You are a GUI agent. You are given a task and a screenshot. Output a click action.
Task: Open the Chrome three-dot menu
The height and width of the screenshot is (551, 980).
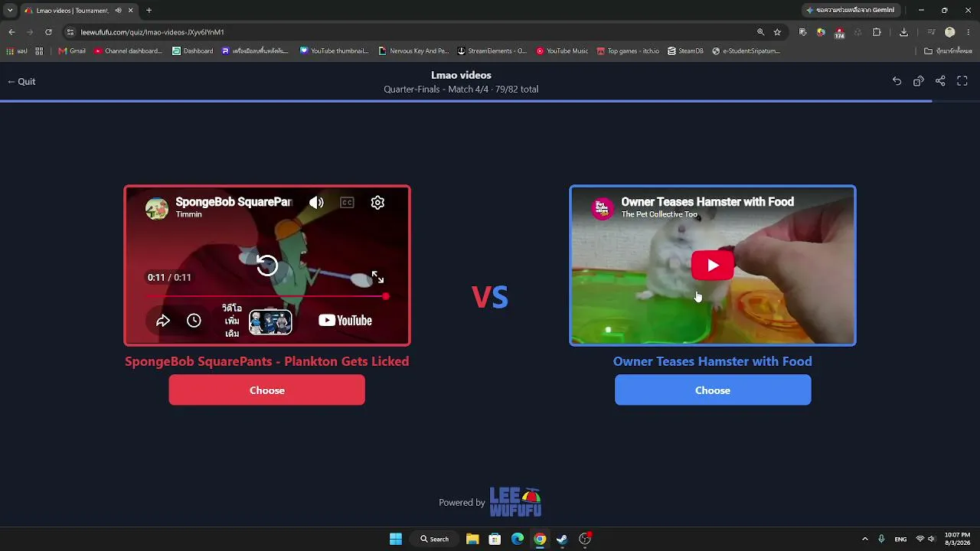click(969, 32)
